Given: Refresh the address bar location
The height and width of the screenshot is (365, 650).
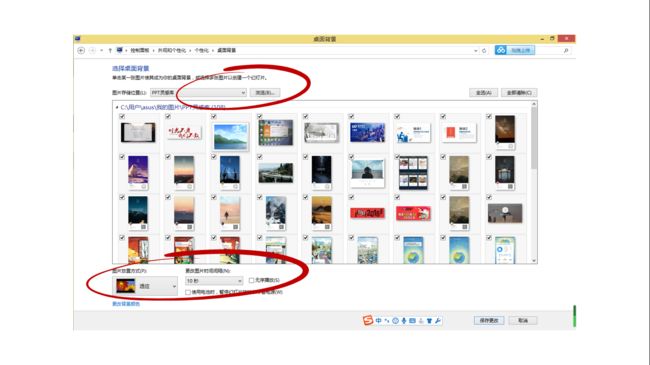Looking at the screenshot, I should click(484, 51).
